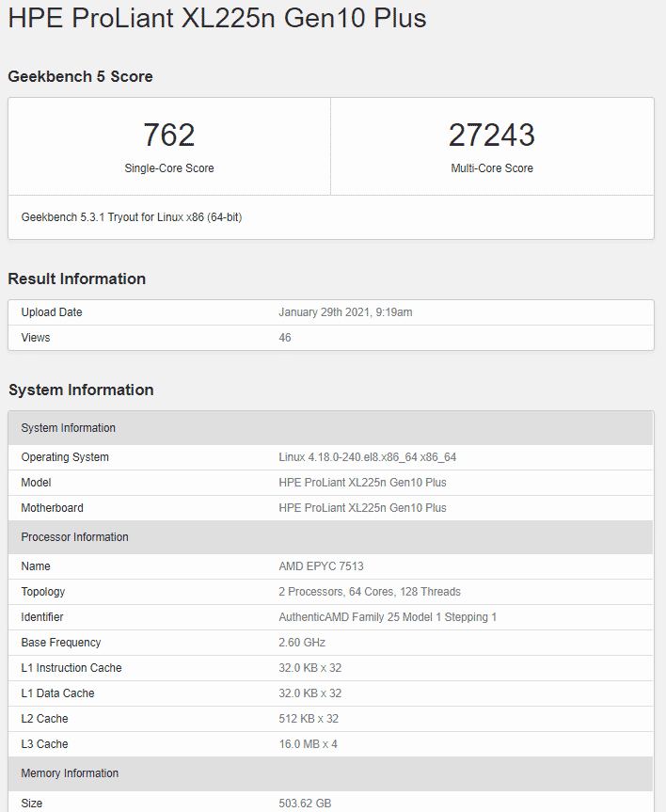
Task: Click the Geekbench 5 Score heading
Action: point(80,76)
